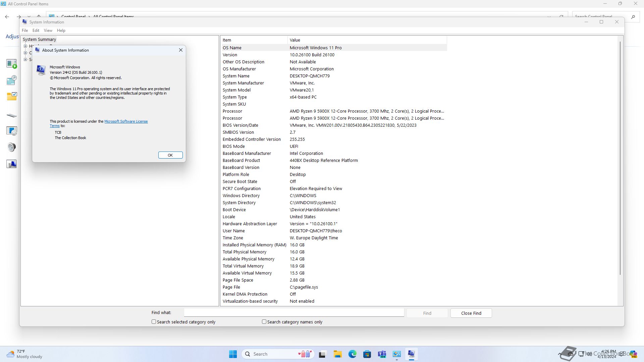Click the license Terms link
The height and width of the screenshot is (362, 644).
tap(55, 126)
